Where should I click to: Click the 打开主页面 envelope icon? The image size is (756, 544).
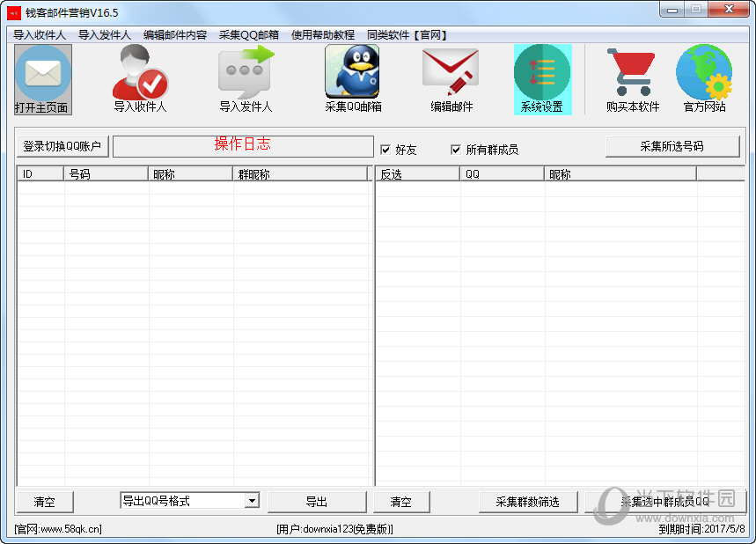tap(42, 75)
